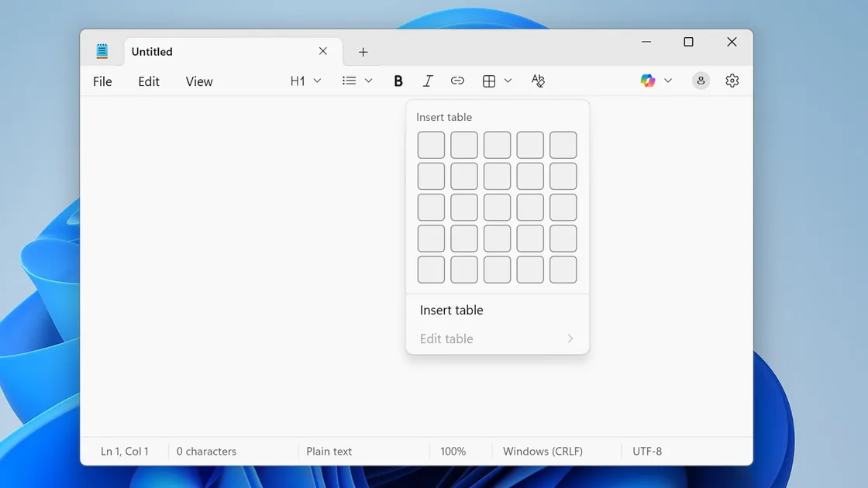Apply italic formatting
This screenshot has width=868, height=488.
coord(427,80)
